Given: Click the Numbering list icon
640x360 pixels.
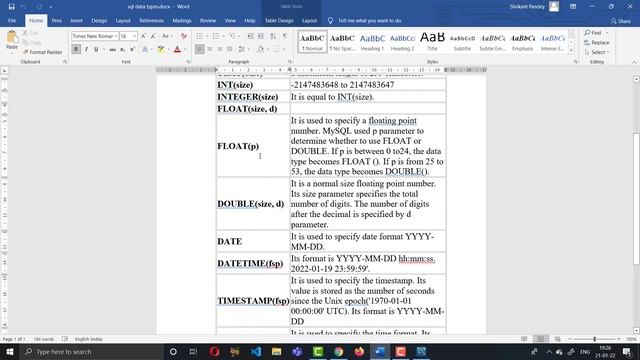Looking at the screenshot, I should [x=216, y=36].
